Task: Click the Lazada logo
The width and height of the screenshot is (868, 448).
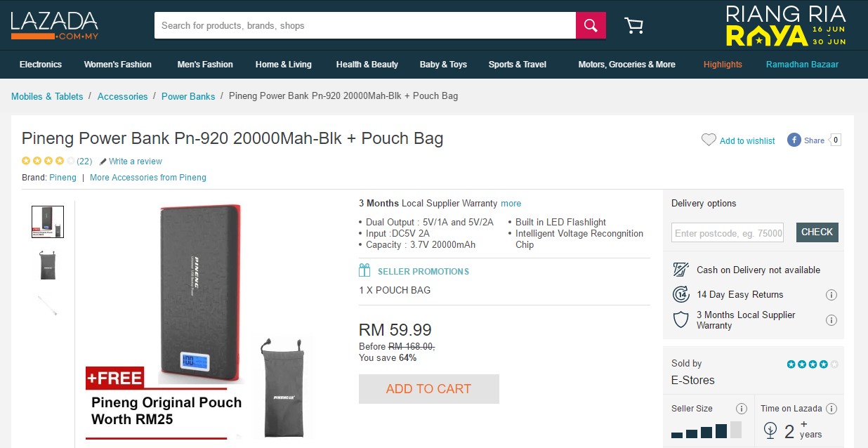Action: pyautogui.click(x=54, y=25)
